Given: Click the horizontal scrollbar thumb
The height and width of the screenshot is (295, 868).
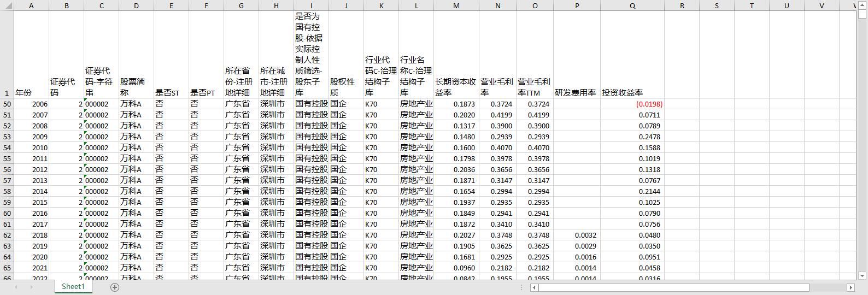Looking at the screenshot, I should (x=673, y=287).
